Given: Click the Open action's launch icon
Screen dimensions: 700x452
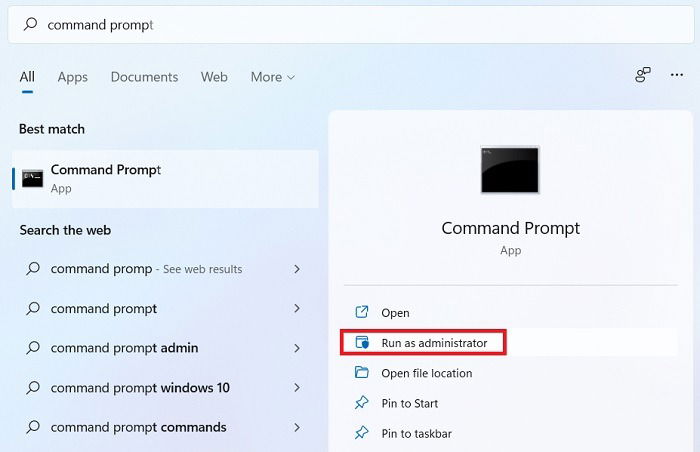Looking at the screenshot, I should coord(362,312).
